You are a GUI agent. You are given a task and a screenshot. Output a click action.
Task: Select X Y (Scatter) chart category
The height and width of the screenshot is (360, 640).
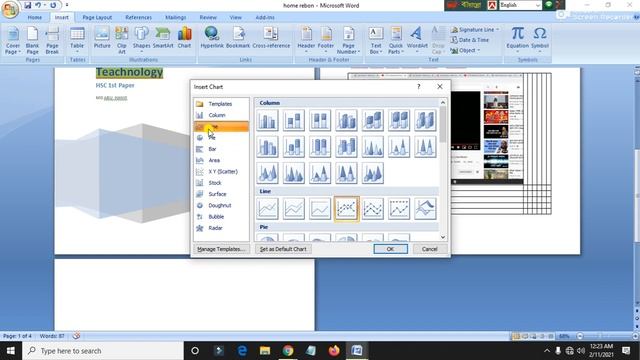pyautogui.click(x=221, y=172)
